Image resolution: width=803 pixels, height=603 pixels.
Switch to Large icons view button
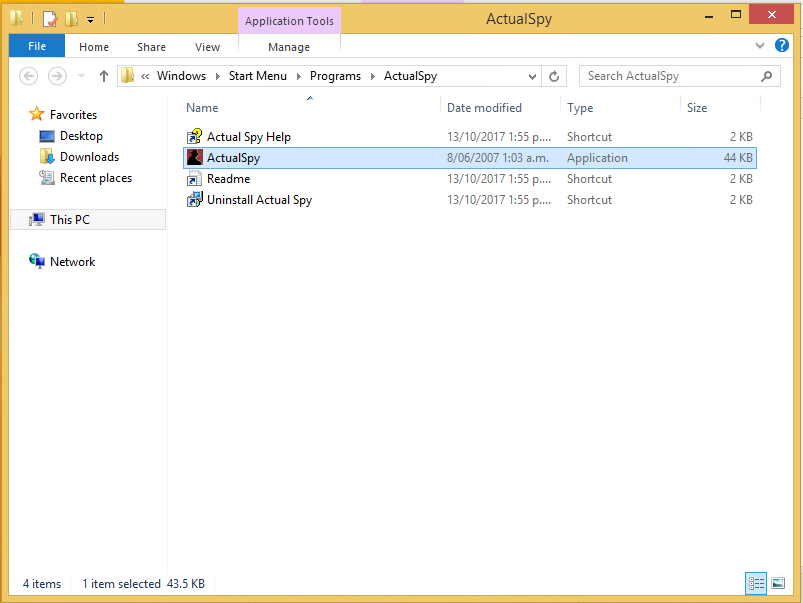(x=778, y=583)
